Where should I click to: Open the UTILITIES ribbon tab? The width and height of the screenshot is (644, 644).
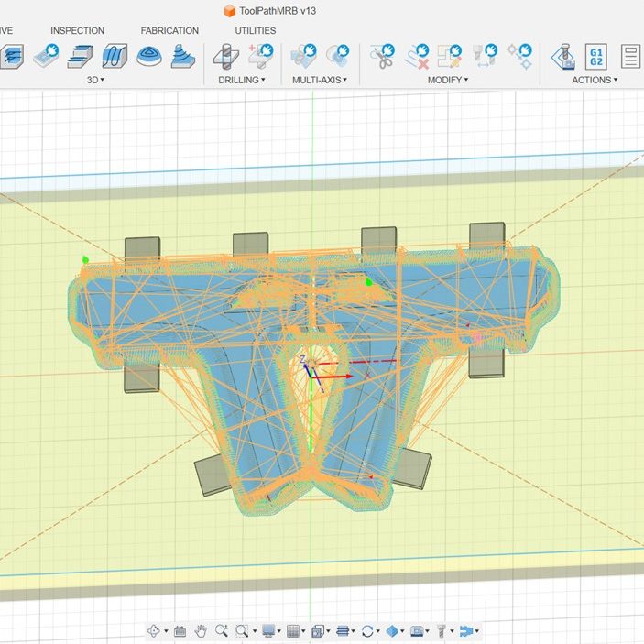pos(255,31)
